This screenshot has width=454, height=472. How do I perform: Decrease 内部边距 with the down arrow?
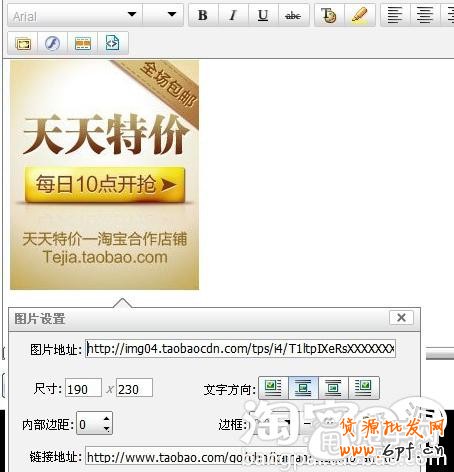coord(107,429)
